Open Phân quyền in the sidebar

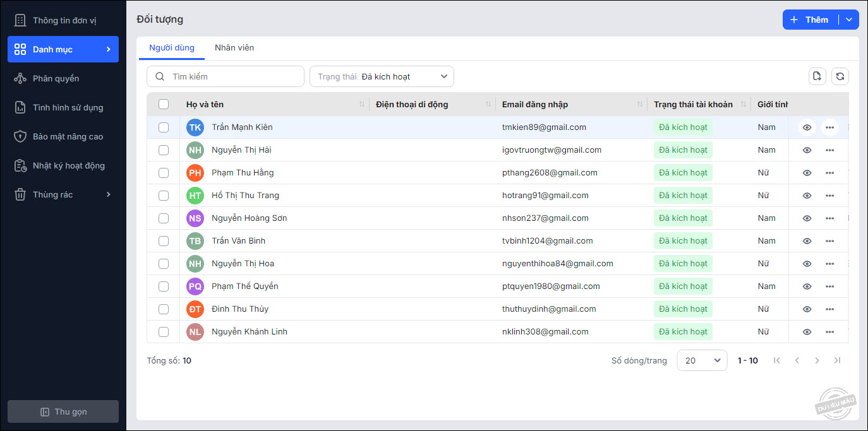click(x=56, y=78)
